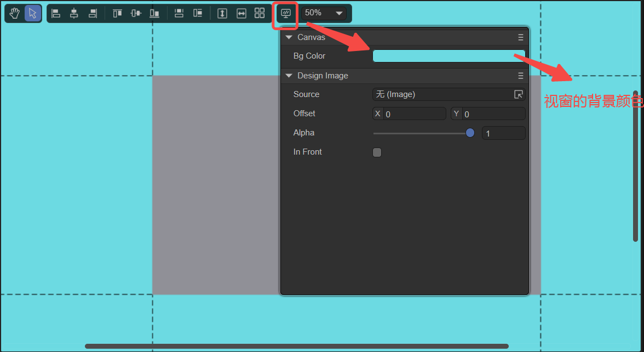Align selected objects to left edges
Screen dimensions: 644x352
(56, 13)
